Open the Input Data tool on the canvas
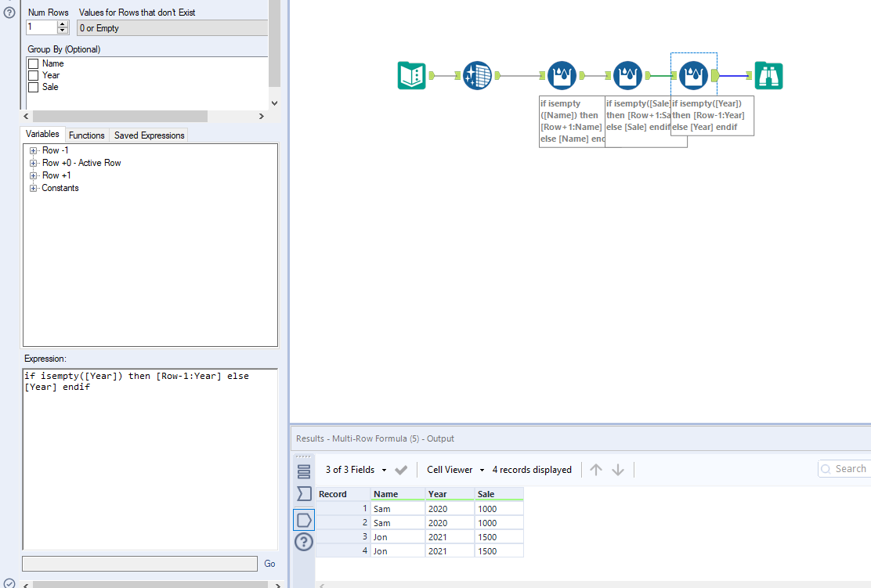871x588 pixels. 411,75
